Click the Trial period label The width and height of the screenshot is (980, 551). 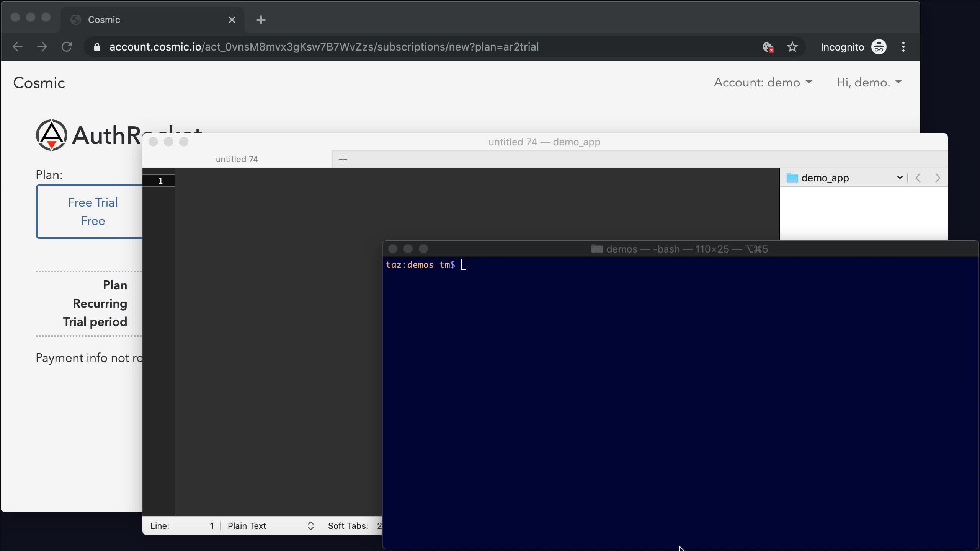tap(95, 322)
